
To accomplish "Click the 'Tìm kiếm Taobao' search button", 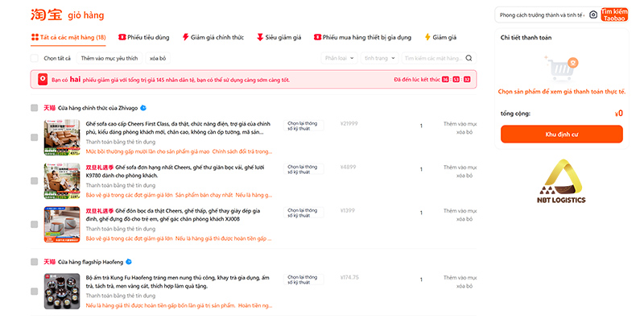I will point(614,14).
